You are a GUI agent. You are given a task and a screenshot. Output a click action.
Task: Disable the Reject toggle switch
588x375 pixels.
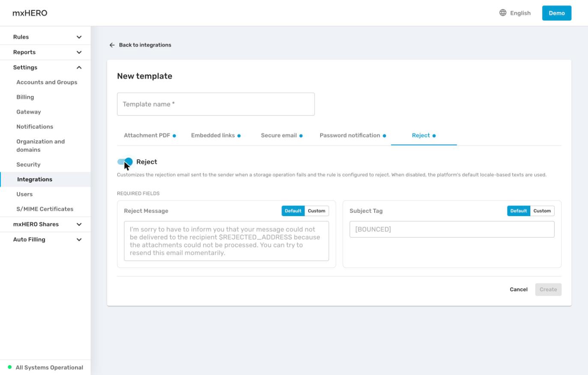pyautogui.click(x=125, y=162)
